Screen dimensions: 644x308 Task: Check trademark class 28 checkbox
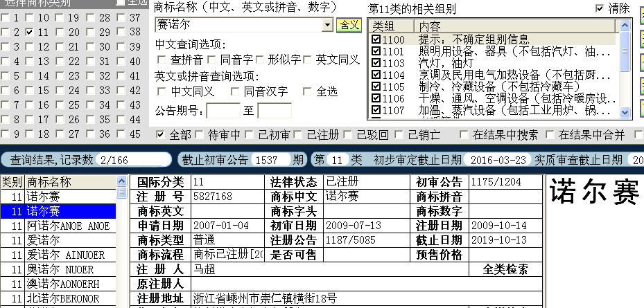tap(90, 17)
